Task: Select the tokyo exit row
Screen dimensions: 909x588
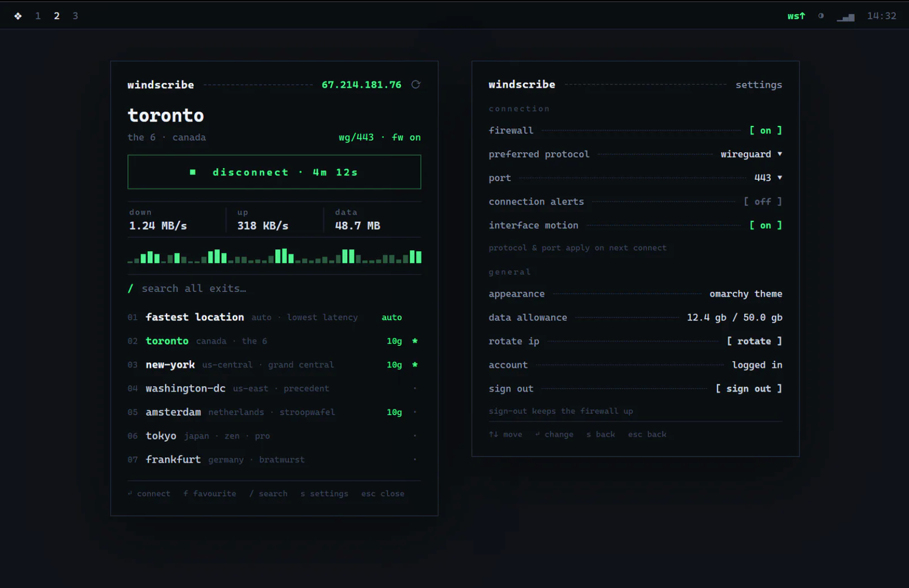Action: click(274, 436)
